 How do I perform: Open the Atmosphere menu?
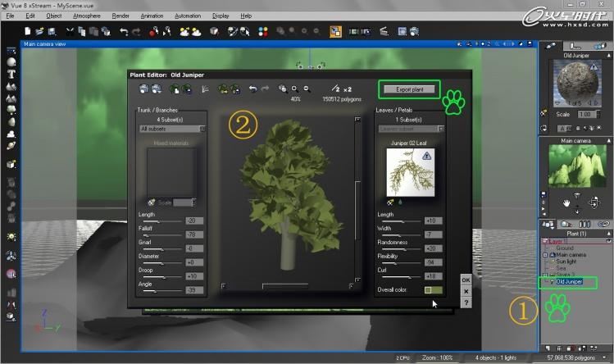click(87, 16)
